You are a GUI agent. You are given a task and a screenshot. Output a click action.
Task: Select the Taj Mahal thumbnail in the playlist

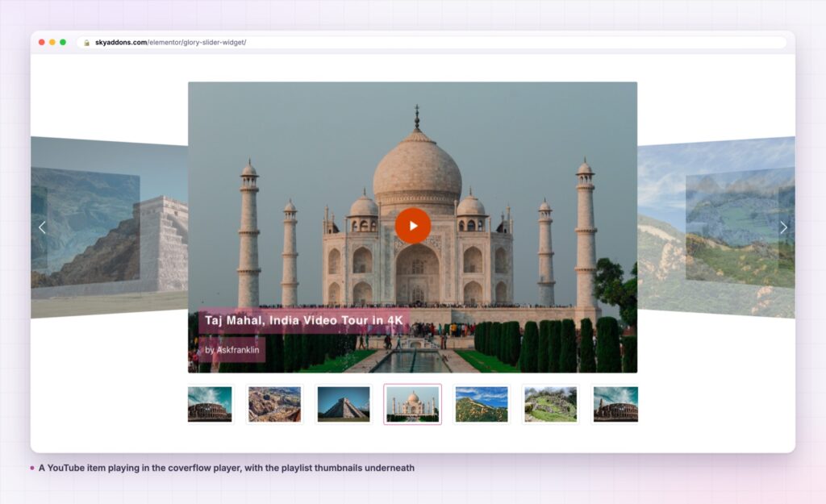tap(412, 404)
